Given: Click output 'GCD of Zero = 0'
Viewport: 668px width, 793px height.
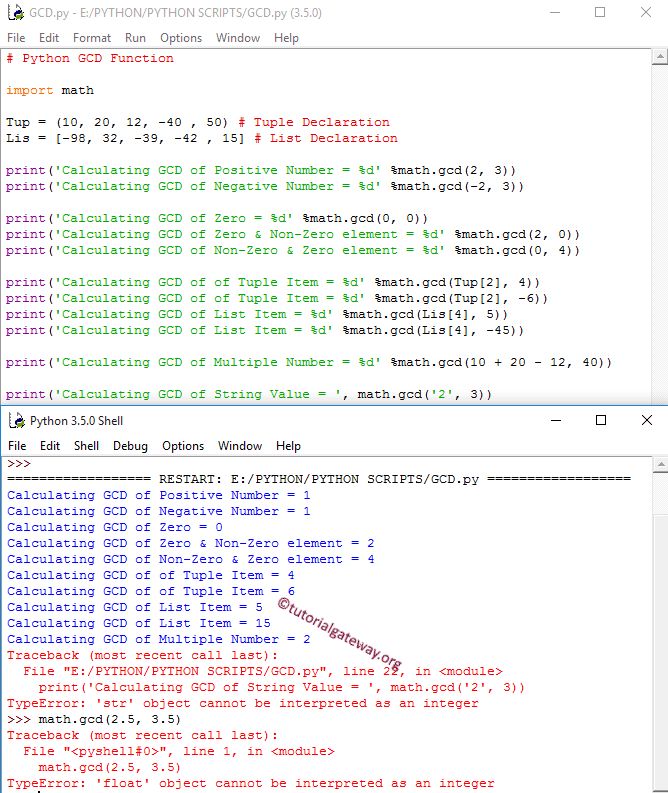Looking at the screenshot, I should (115, 527).
